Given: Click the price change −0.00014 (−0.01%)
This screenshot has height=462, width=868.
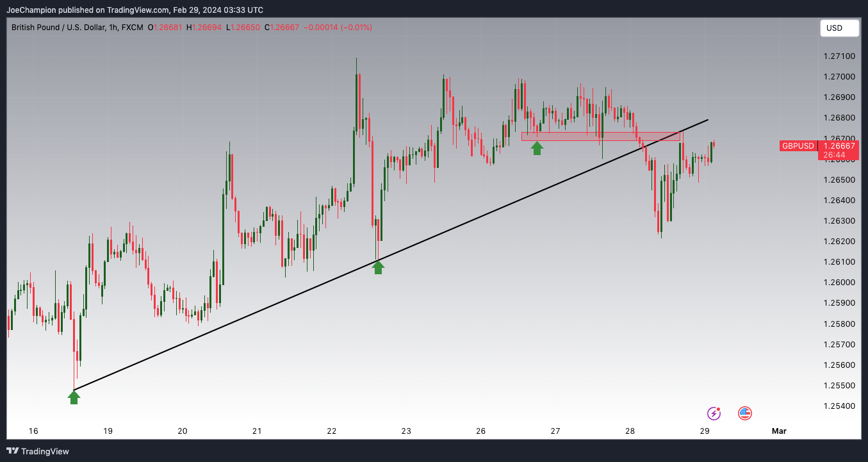Looking at the screenshot, I should [x=338, y=28].
